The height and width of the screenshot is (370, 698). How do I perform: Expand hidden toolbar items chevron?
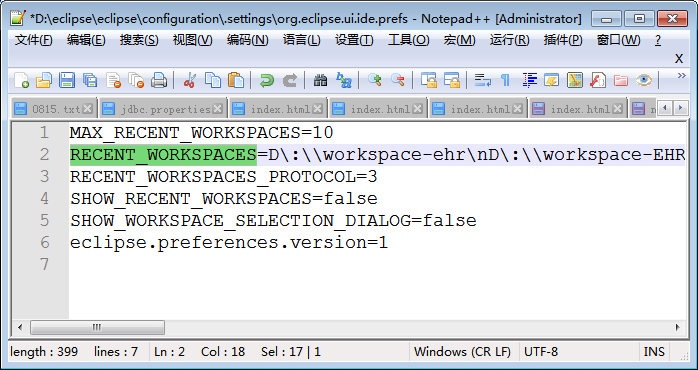(x=681, y=76)
